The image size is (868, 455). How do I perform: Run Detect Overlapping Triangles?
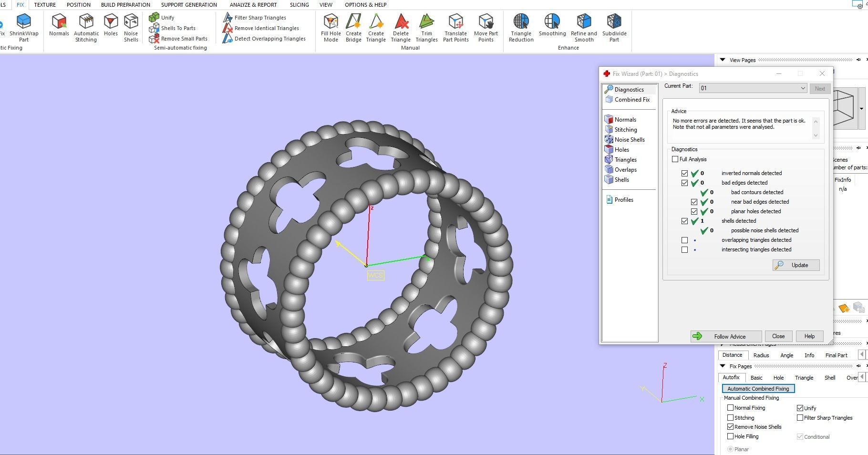264,39
